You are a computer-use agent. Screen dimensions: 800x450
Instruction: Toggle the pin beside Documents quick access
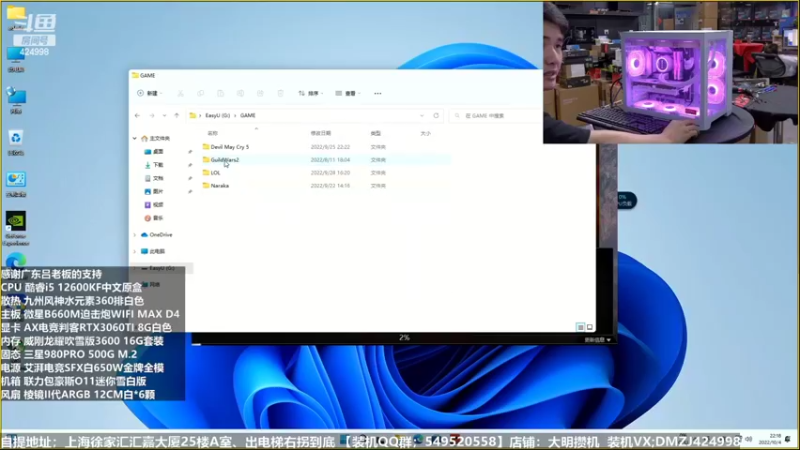190,178
